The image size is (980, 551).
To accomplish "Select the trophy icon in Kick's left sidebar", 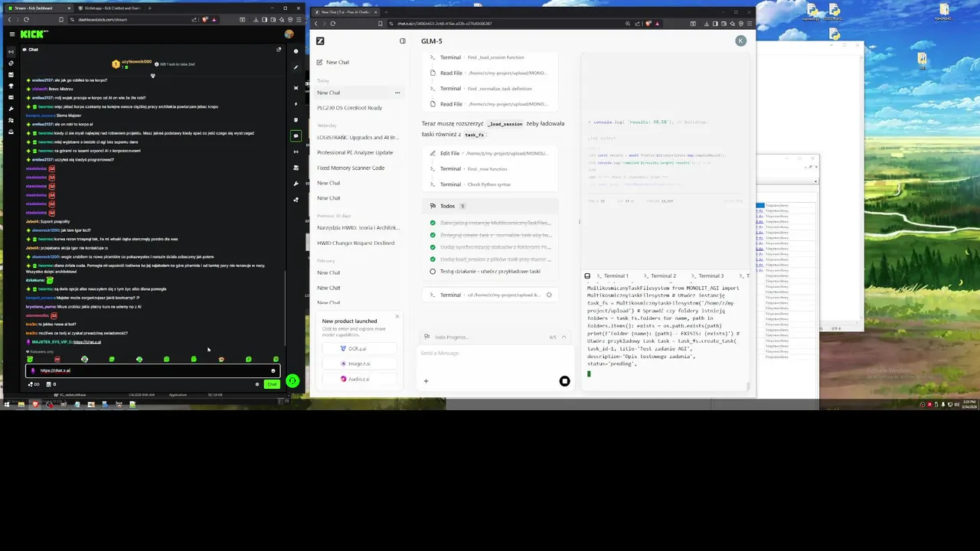I will click(11, 86).
